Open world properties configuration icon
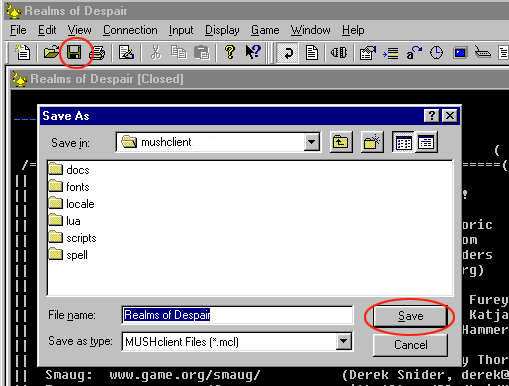Screen dimensions: 509x386 click(367, 53)
